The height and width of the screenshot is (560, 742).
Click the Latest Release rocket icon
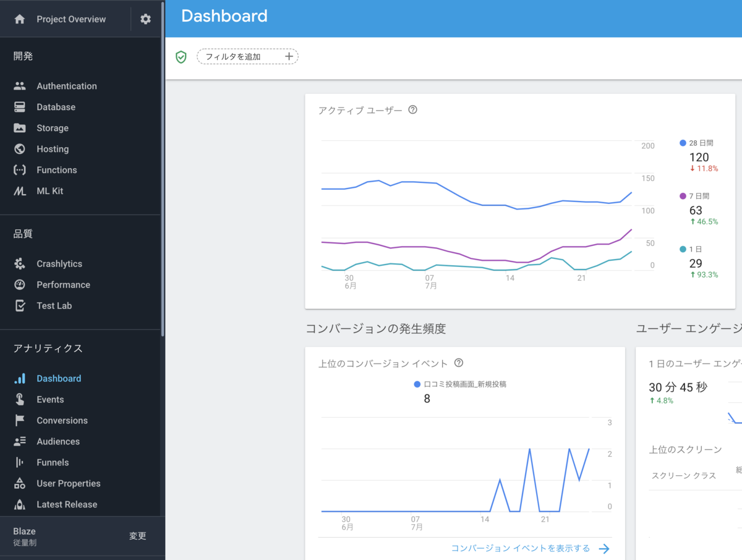20,504
